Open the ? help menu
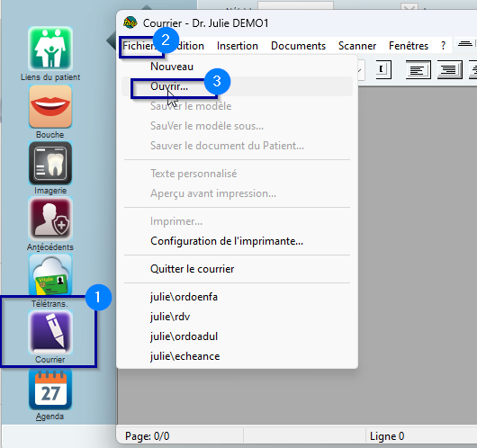 tap(443, 46)
